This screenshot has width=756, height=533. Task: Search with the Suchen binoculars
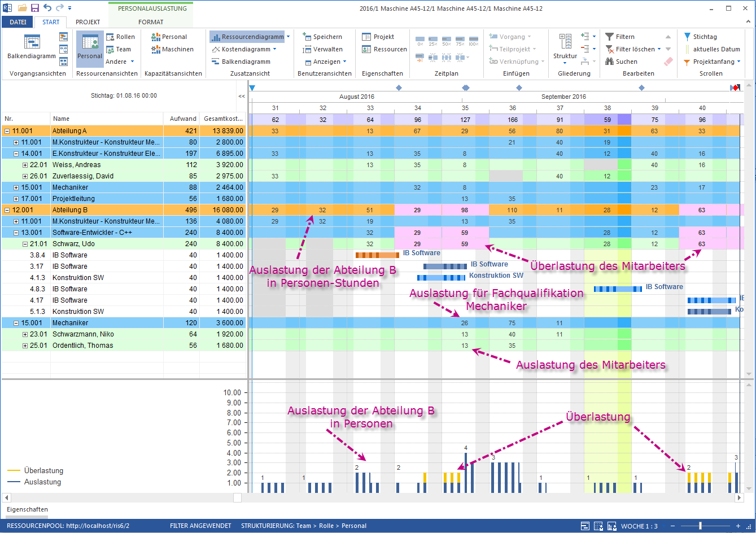(x=622, y=62)
